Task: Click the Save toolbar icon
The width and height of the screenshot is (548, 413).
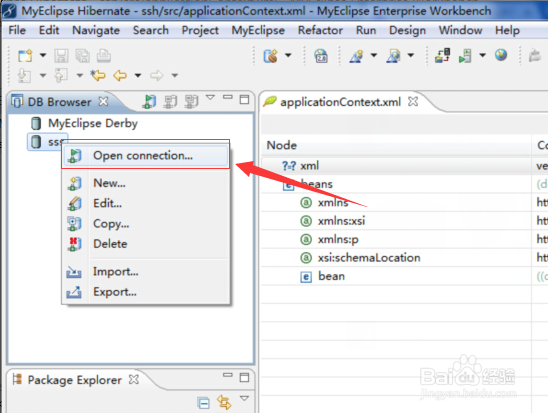Action: (61, 56)
